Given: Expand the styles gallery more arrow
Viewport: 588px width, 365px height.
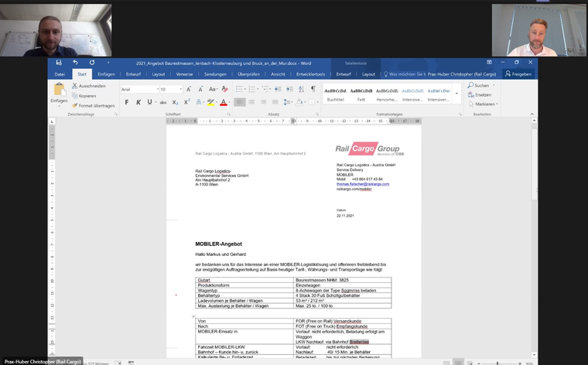Looking at the screenshot, I should click(x=456, y=94).
